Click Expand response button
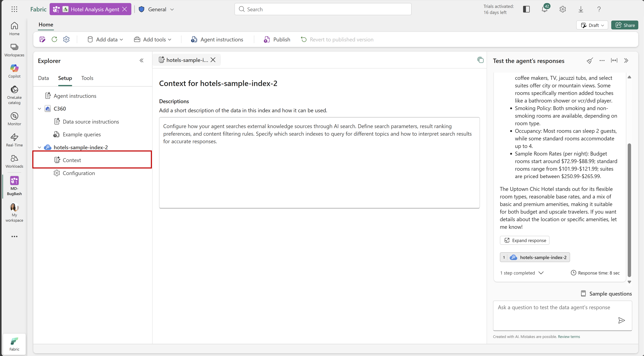This screenshot has width=644, height=356. pyautogui.click(x=524, y=240)
